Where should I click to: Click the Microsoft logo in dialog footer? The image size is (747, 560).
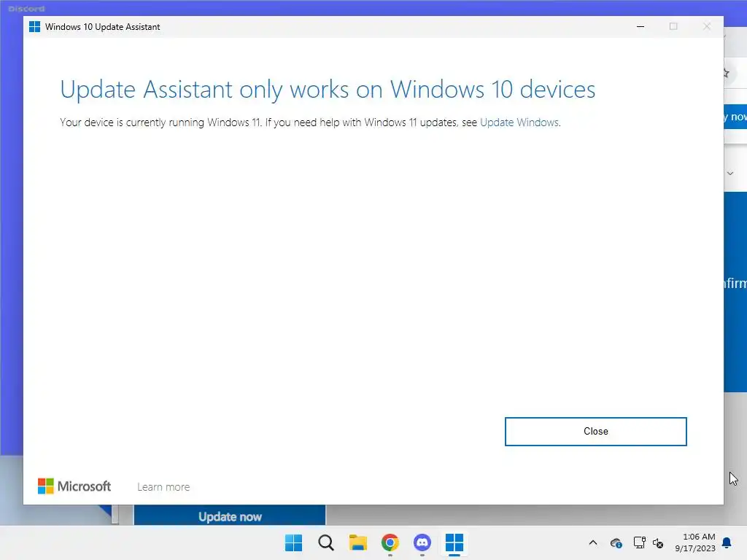(74, 486)
